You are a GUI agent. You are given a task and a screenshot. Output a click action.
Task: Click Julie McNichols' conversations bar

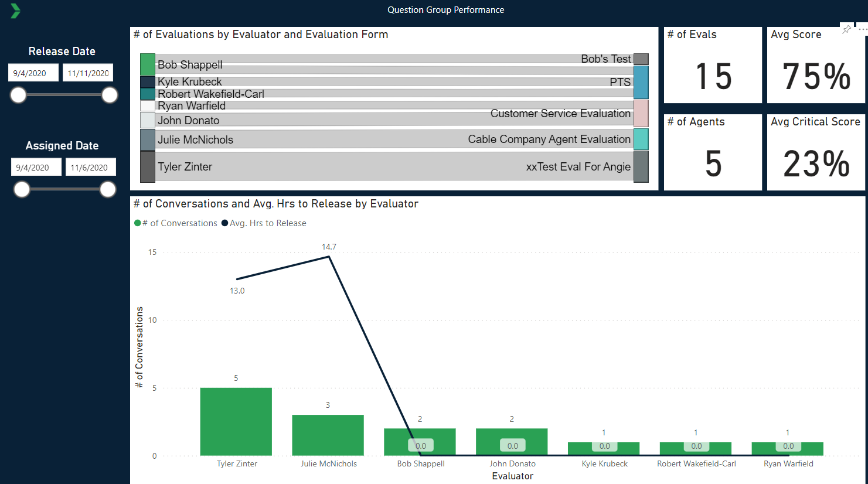tap(328, 435)
